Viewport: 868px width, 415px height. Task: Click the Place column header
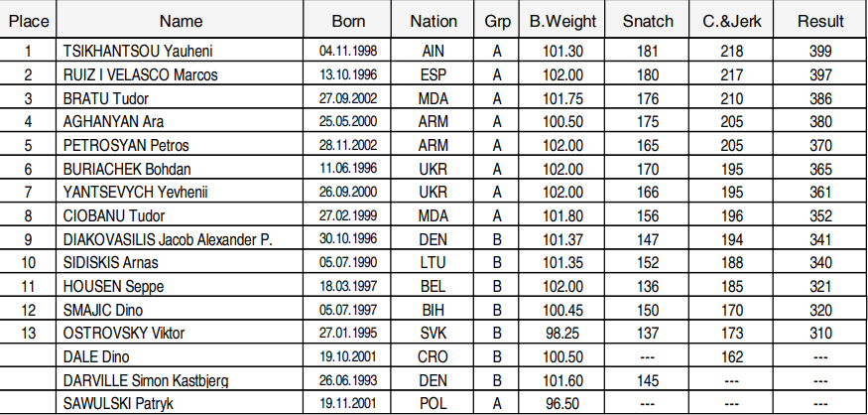tap(28, 21)
